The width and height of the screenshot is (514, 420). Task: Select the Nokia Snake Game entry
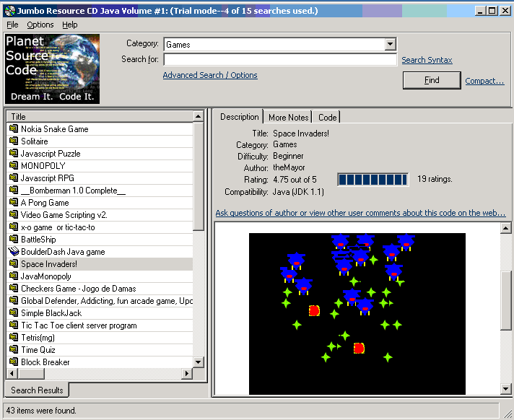100,128
